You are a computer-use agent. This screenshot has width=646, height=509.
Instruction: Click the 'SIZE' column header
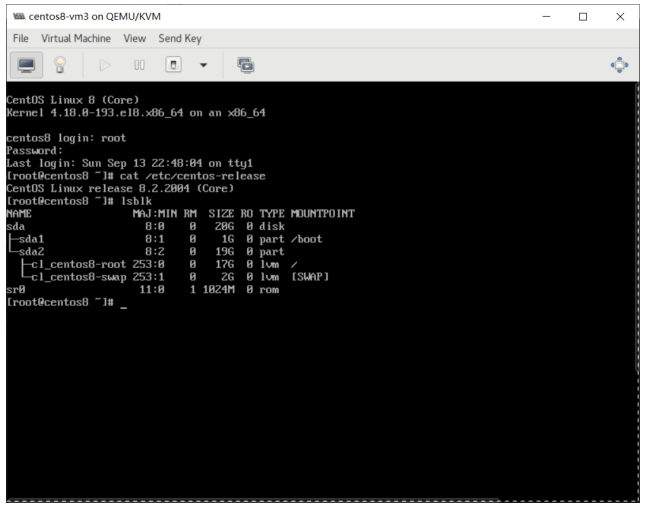coord(221,213)
